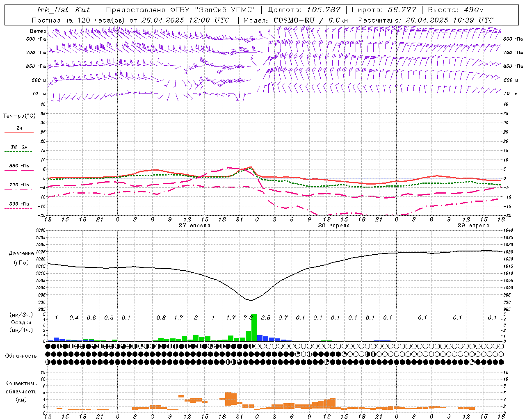Click the 0.6 precipitation value
Viewport: 525px width, 420px height.
point(91,317)
